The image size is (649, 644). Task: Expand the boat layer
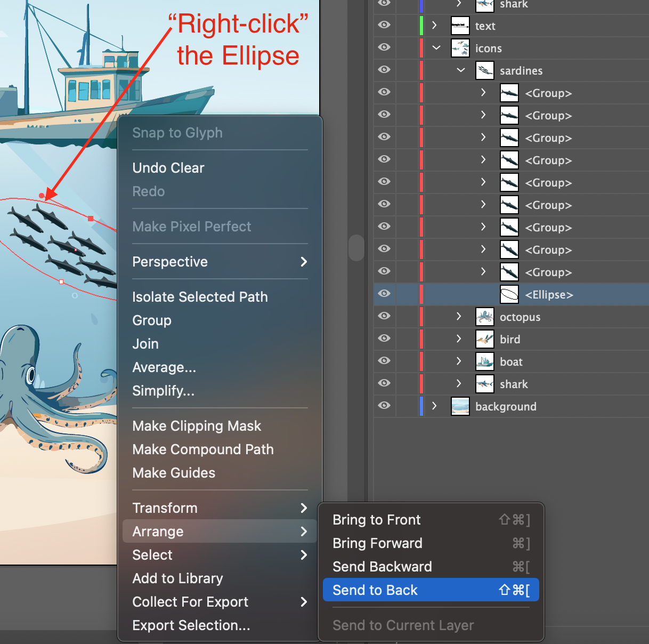[459, 361]
